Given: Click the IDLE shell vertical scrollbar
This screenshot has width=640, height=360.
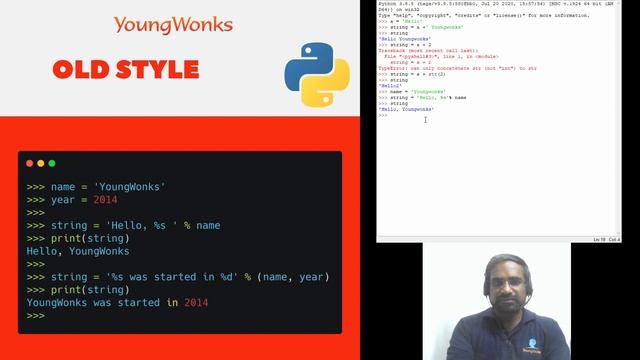Looking at the screenshot, I should pyautogui.click(x=618, y=118).
